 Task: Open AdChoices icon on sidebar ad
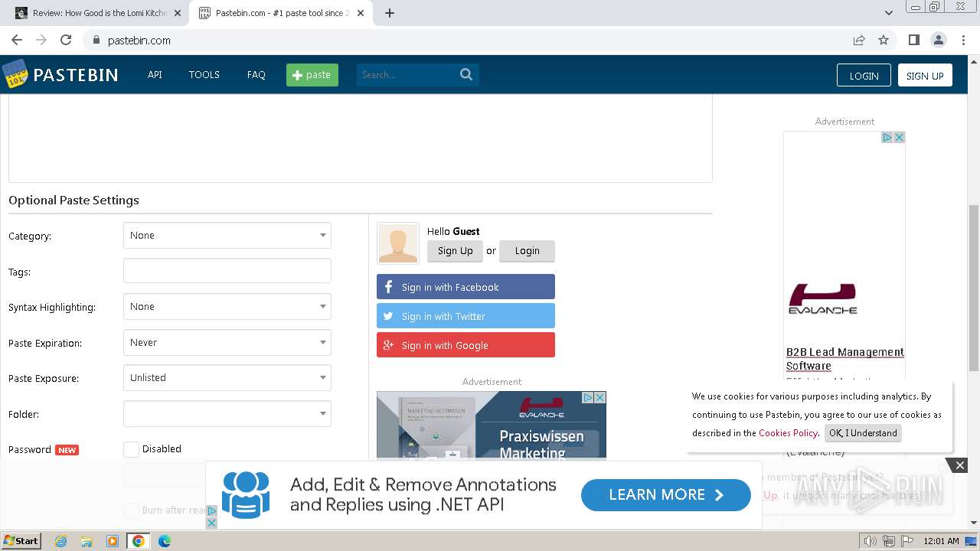[887, 137]
